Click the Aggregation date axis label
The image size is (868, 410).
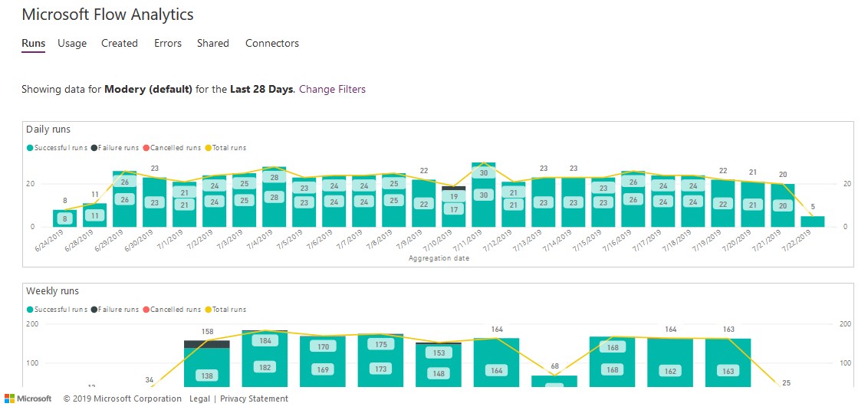click(439, 258)
